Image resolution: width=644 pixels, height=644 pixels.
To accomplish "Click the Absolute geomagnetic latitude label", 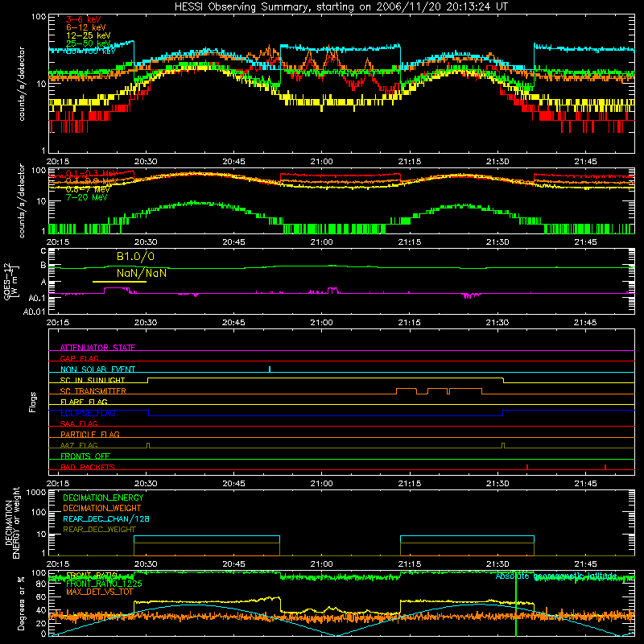I will tap(555, 576).
